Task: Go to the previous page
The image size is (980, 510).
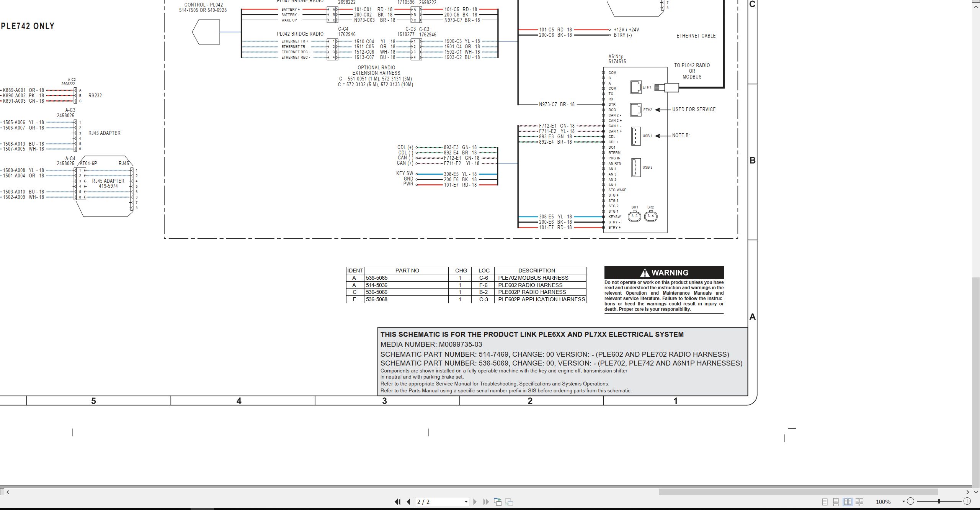Action: point(408,502)
